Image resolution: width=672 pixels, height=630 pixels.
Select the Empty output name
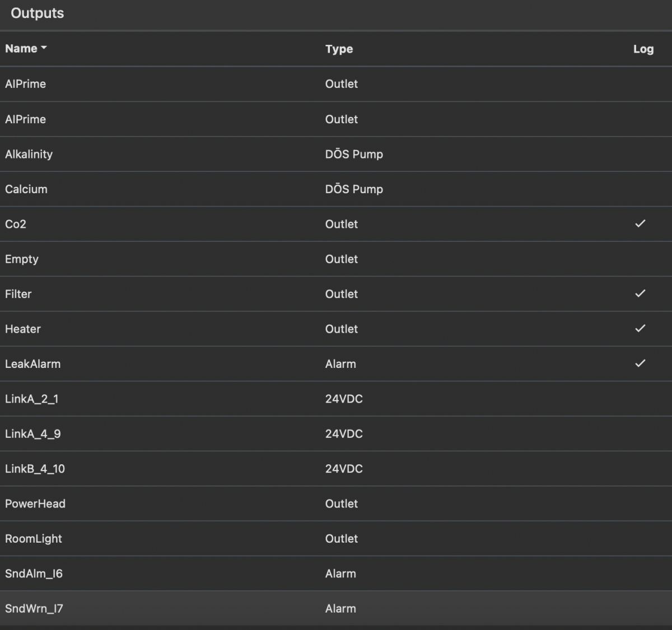[22, 259]
